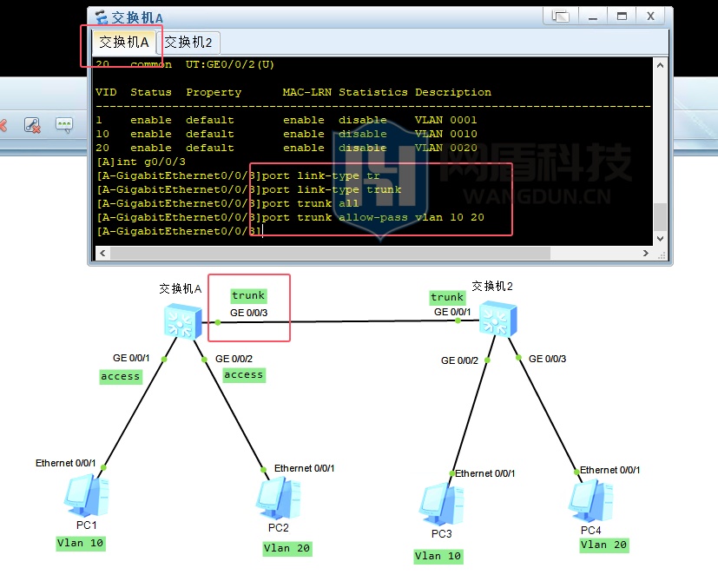The height and width of the screenshot is (588, 718).
Task: Click 'VLAN 0020' in the terminal output
Action: 446,148
